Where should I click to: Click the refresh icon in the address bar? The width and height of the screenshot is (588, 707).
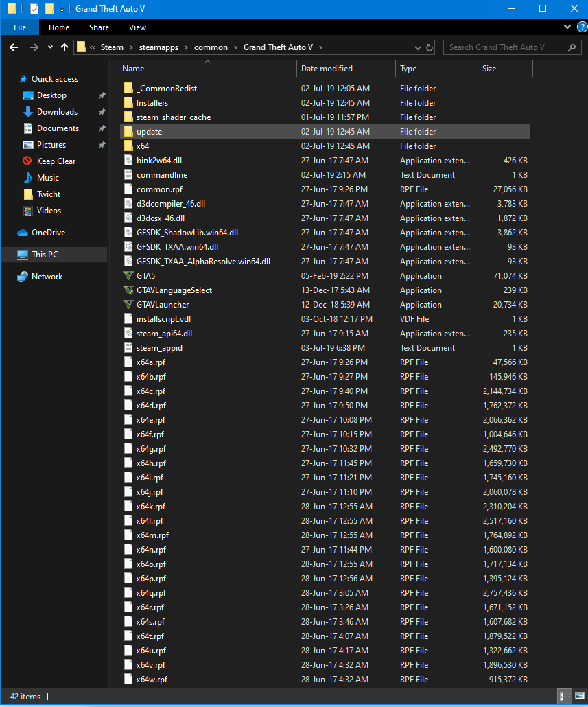point(430,47)
